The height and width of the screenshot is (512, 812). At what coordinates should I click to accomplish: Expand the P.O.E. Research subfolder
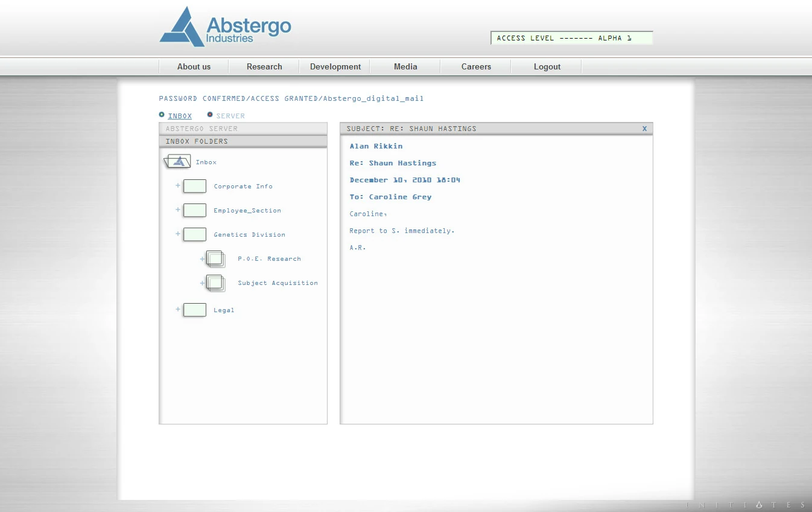tap(203, 259)
